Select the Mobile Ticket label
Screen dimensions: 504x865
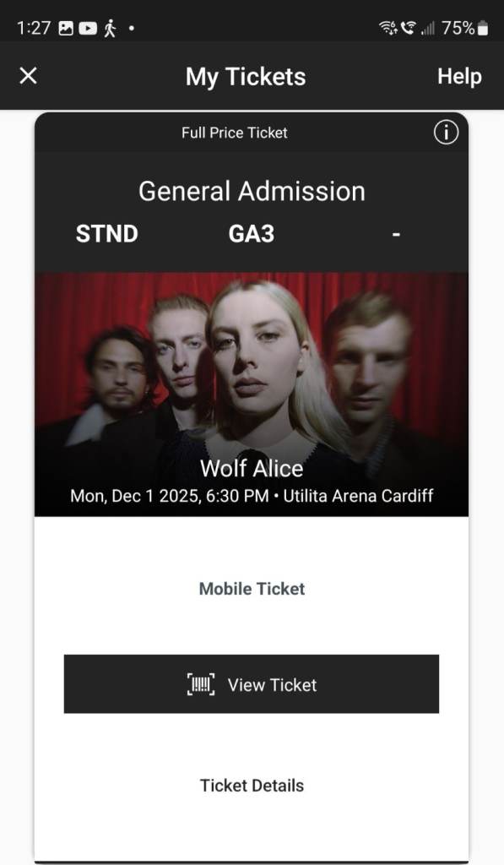point(252,589)
